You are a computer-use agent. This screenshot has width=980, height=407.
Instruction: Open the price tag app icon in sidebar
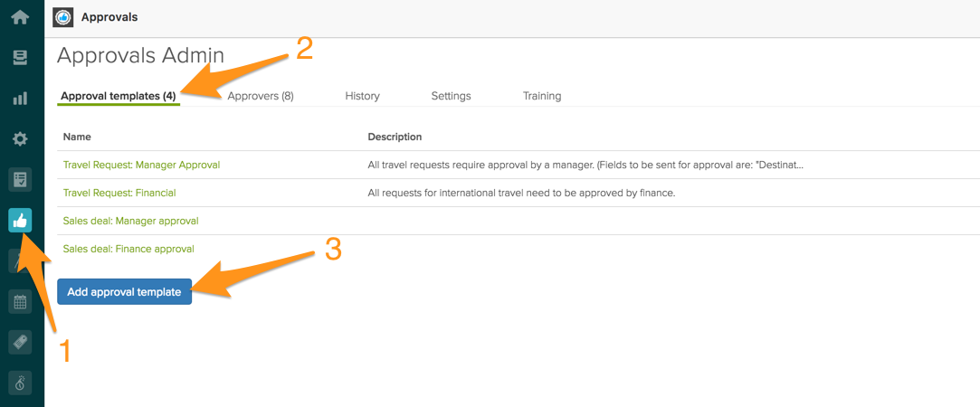[x=20, y=342]
